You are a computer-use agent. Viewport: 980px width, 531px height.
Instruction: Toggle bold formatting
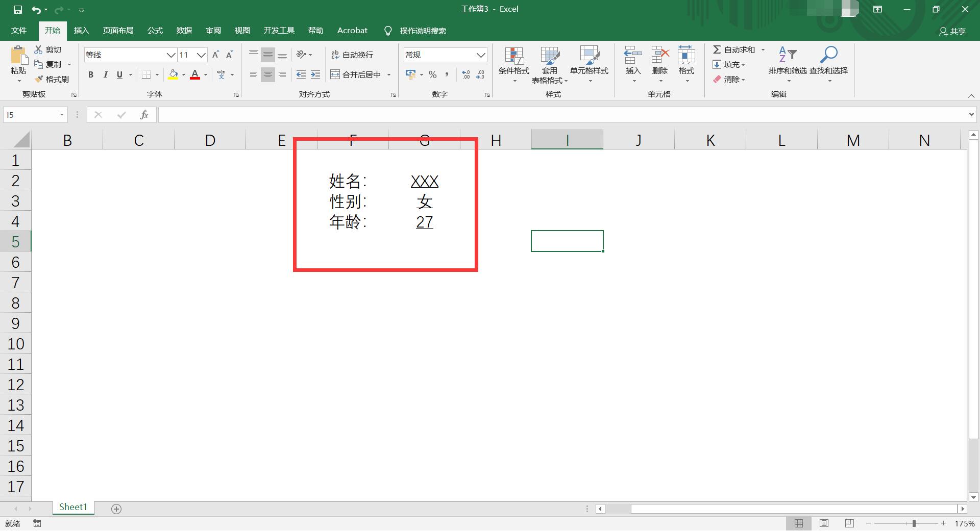91,74
